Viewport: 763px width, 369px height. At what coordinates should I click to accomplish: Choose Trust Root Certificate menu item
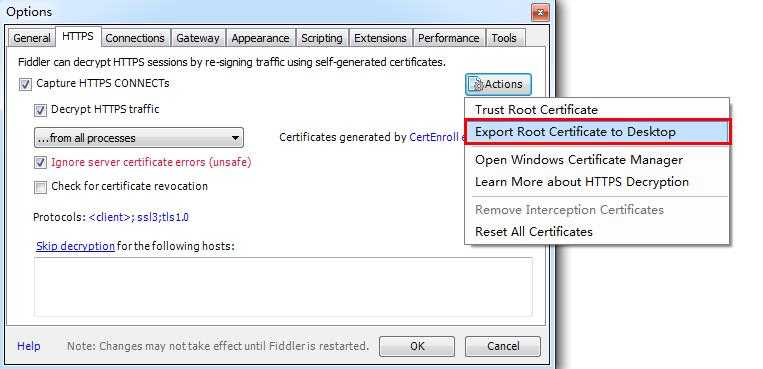click(597, 110)
